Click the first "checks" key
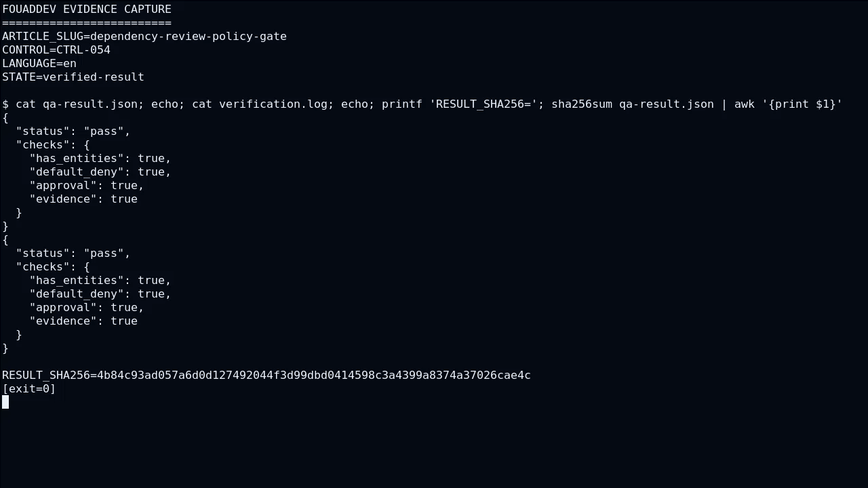The image size is (868, 488). pyautogui.click(x=43, y=144)
